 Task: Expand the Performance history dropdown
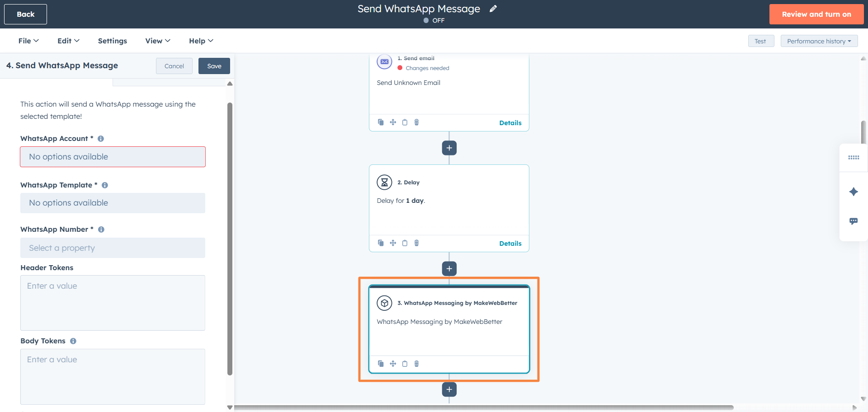(819, 41)
